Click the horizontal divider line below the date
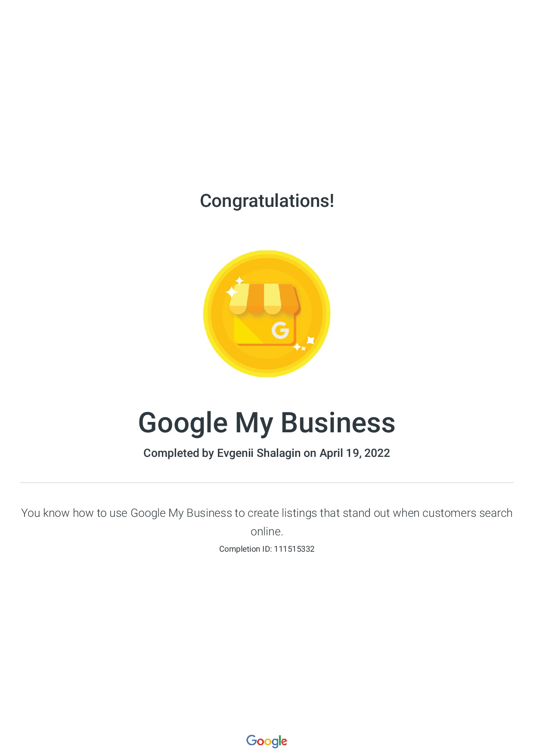Screen dimensions: 534x756 pos(267,483)
